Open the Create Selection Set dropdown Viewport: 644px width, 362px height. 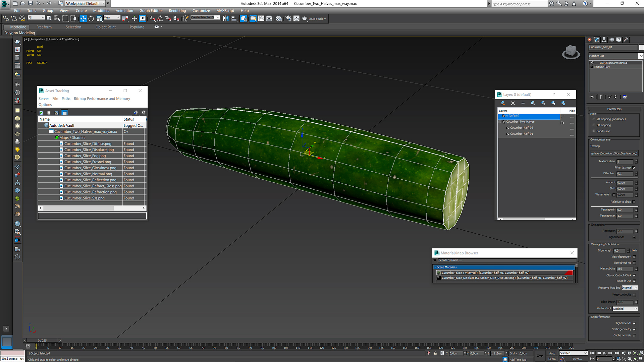tap(205, 17)
